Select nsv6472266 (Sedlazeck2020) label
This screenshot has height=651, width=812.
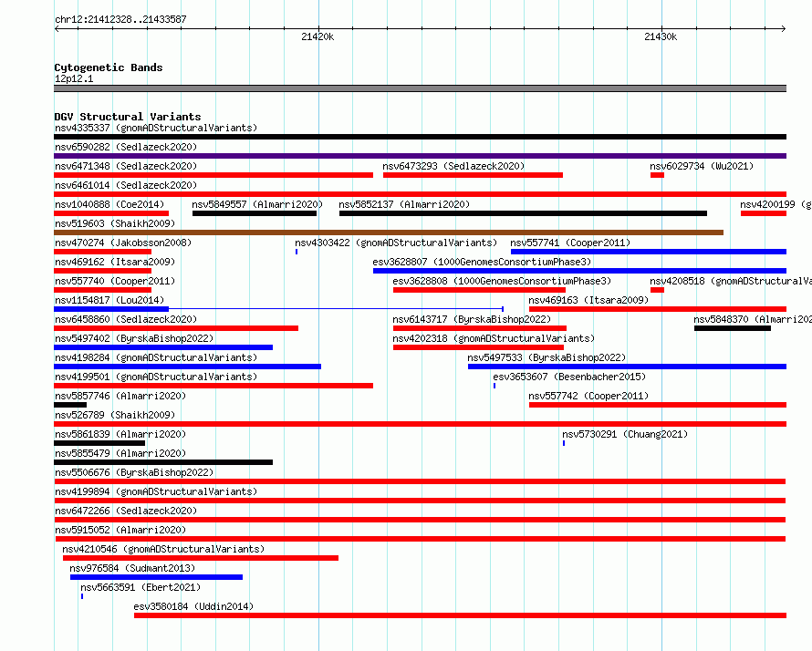click(x=126, y=511)
